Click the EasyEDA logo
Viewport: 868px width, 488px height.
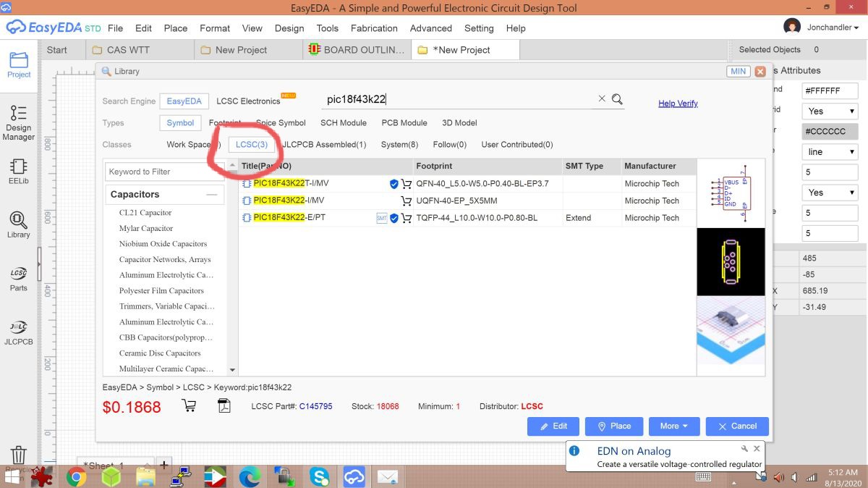(52, 28)
